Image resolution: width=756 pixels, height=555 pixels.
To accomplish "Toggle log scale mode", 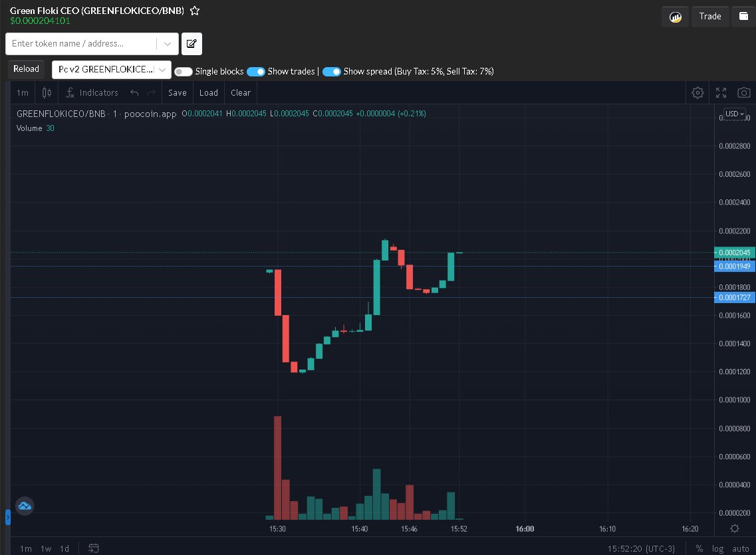I will coord(717,549).
